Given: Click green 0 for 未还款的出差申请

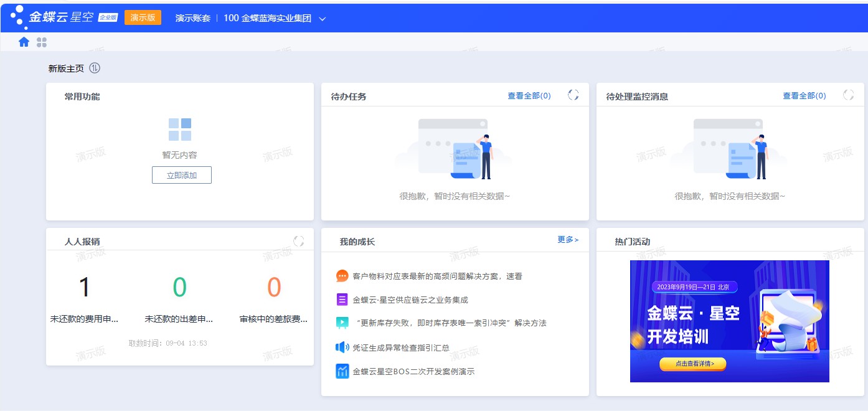Looking at the screenshot, I should pos(179,287).
